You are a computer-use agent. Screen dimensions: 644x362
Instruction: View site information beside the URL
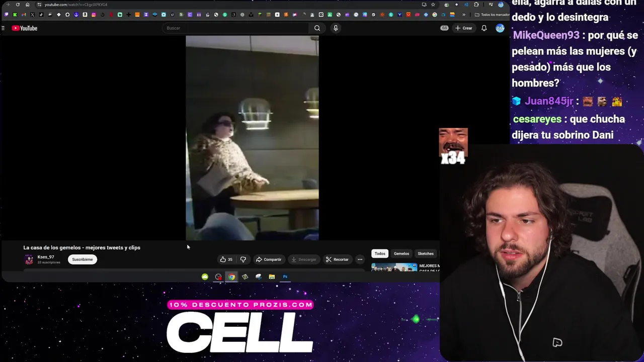39,5
